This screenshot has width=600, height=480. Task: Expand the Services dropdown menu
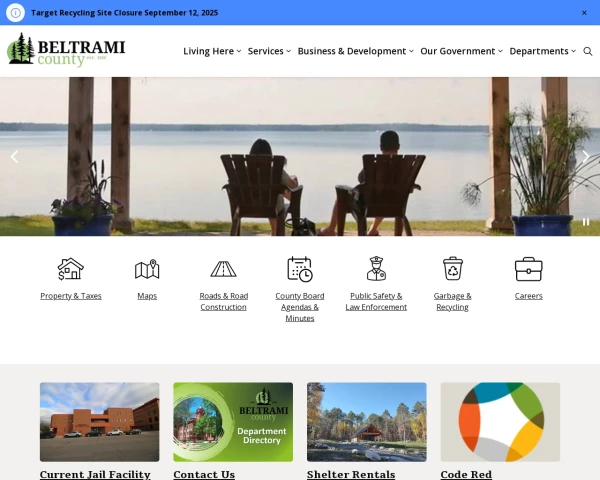pyautogui.click(x=269, y=51)
